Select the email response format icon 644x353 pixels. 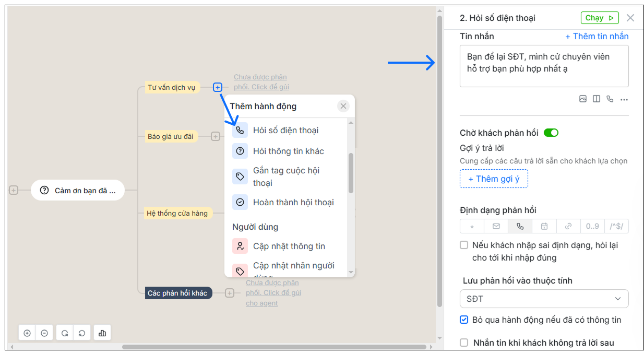click(x=496, y=226)
